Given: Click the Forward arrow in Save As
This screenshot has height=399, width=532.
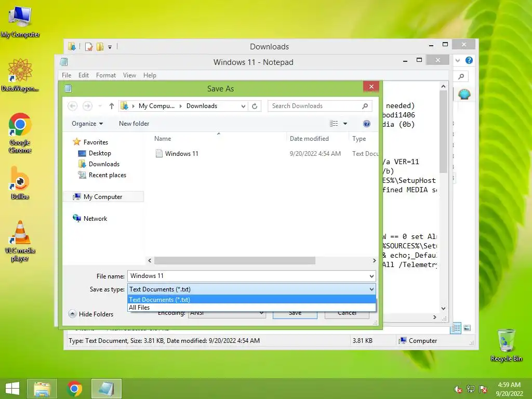Looking at the screenshot, I should [x=87, y=106].
